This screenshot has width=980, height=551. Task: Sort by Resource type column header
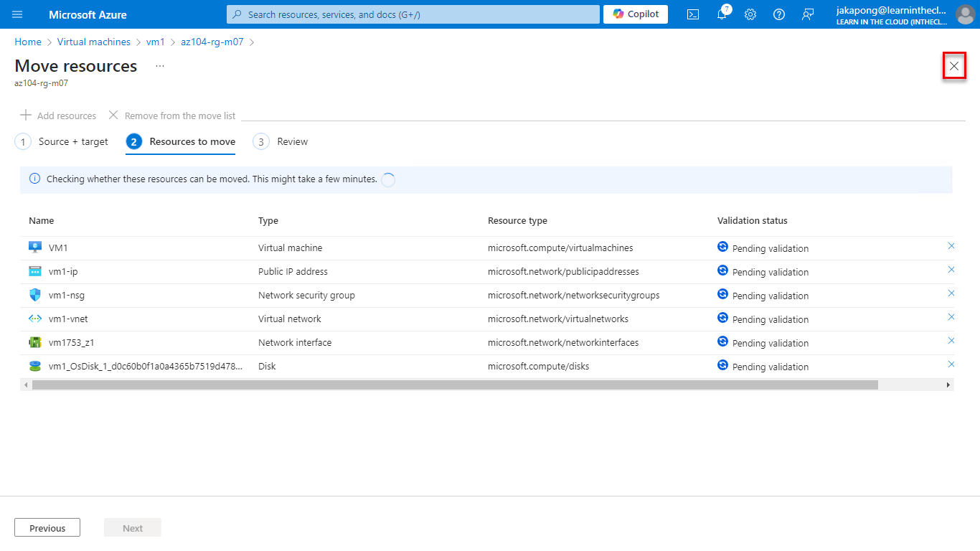(517, 221)
